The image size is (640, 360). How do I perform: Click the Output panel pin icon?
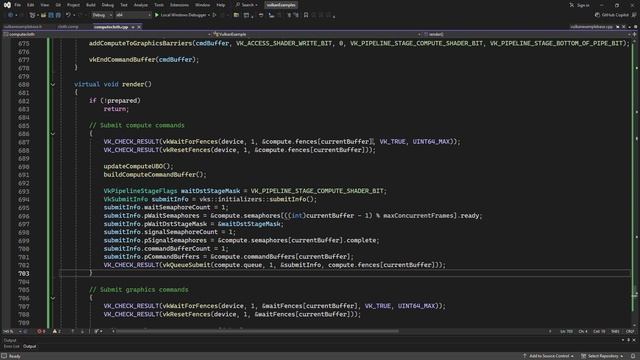click(629, 340)
